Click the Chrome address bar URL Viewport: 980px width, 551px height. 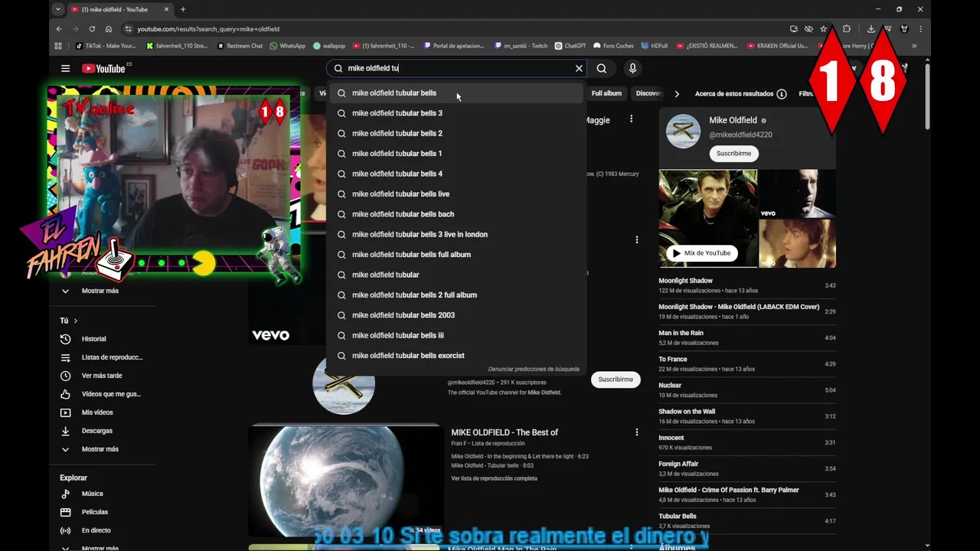(x=208, y=29)
